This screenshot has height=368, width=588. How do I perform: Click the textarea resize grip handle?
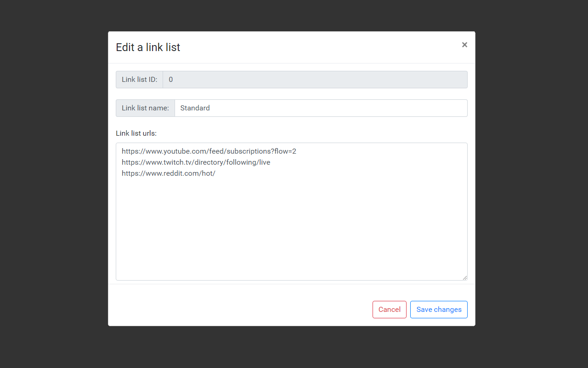coord(465,277)
